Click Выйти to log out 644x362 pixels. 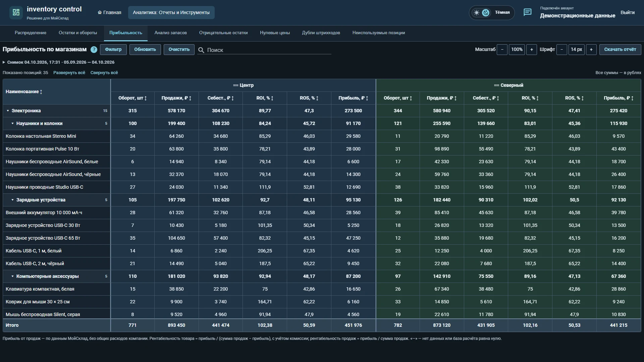click(x=627, y=12)
